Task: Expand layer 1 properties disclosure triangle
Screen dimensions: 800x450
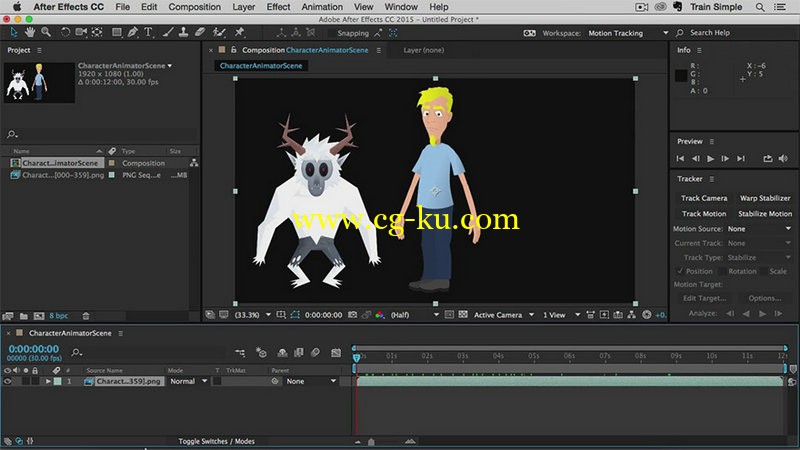Action: (x=48, y=381)
